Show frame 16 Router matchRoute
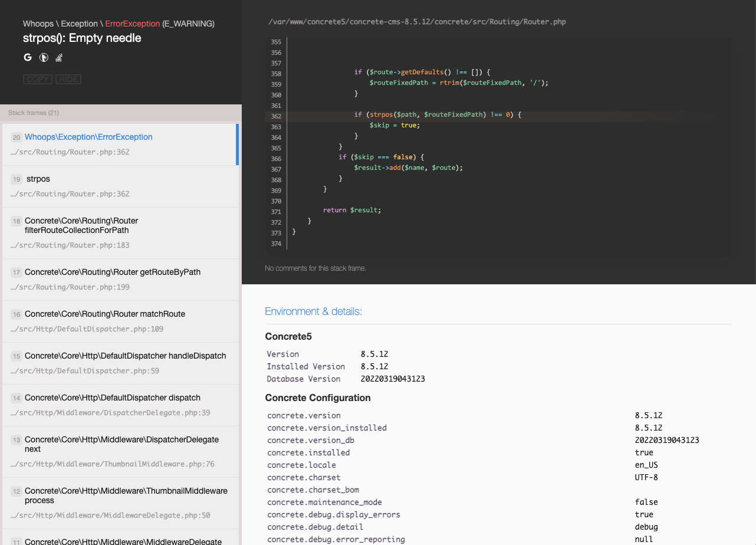 pyautogui.click(x=120, y=321)
